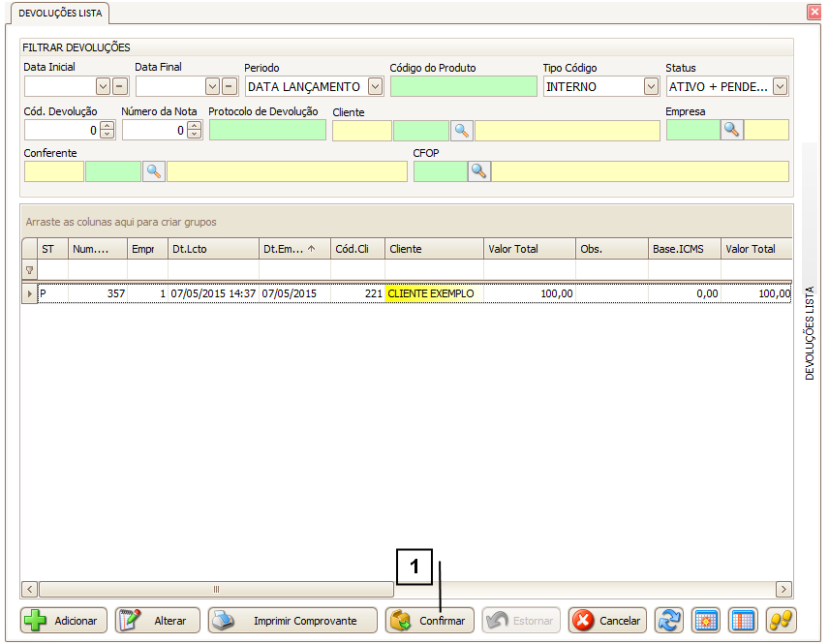Select the DEVOLUÇÕES LISTA tab

[58, 13]
